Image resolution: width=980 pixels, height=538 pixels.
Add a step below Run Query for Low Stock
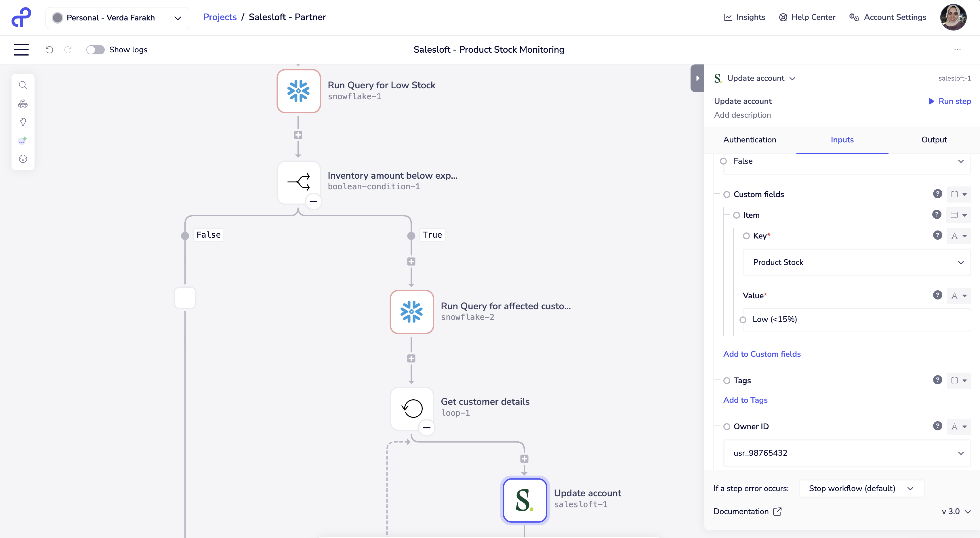[298, 135]
